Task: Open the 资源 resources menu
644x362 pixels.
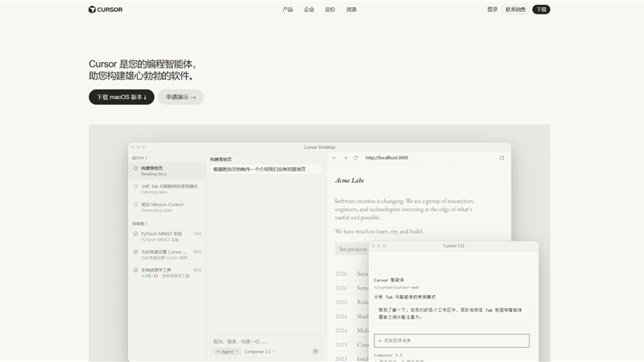Action: [x=351, y=10]
